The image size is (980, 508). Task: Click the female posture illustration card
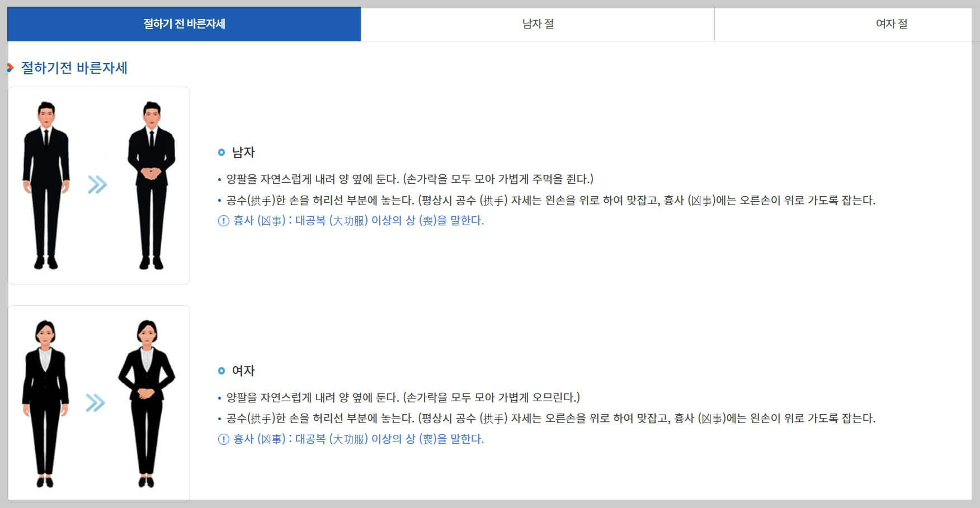click(98, 402)
